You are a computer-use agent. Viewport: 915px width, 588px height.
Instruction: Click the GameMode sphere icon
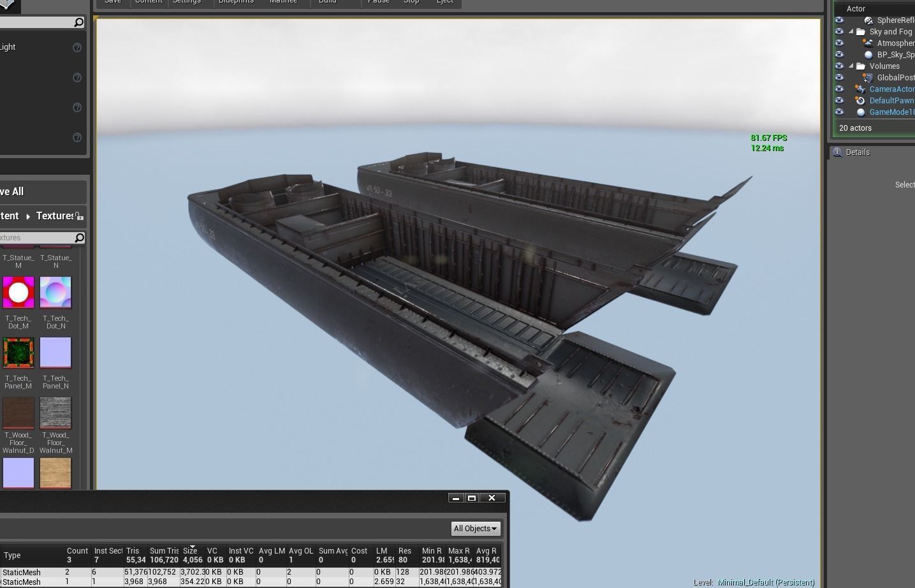tap(861, 112)
